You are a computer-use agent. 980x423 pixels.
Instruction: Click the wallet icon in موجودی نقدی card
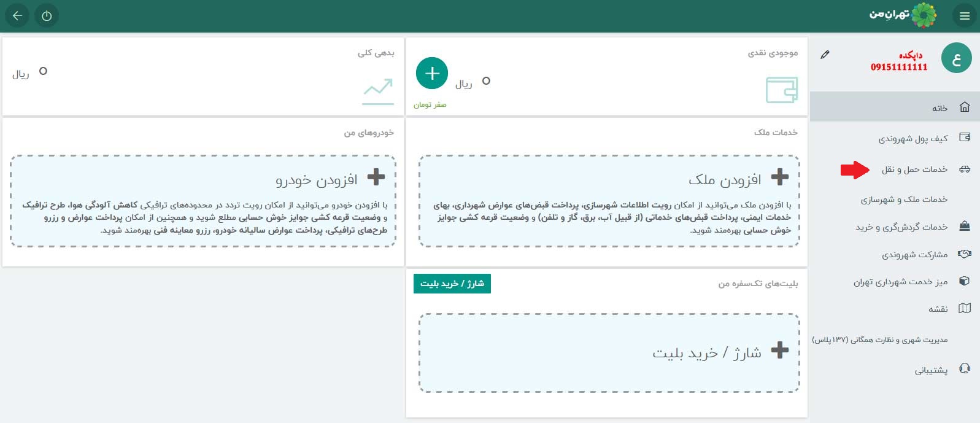tap(782, 90)
